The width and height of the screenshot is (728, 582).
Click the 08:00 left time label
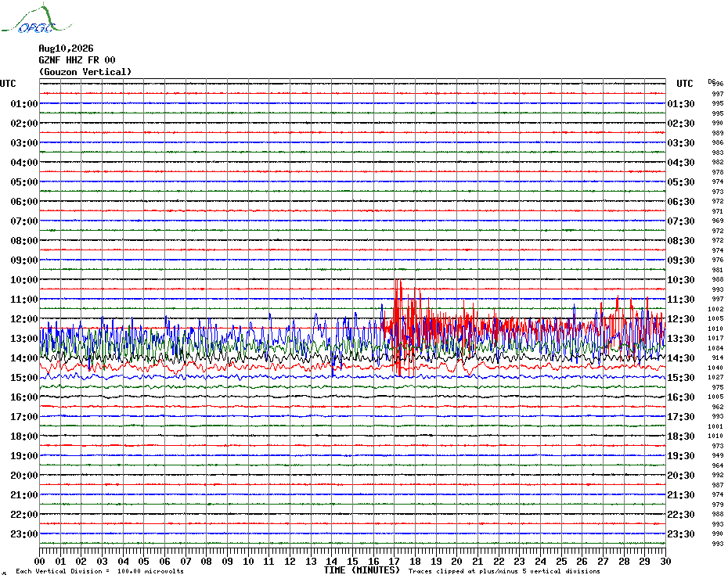pos(24,240)
